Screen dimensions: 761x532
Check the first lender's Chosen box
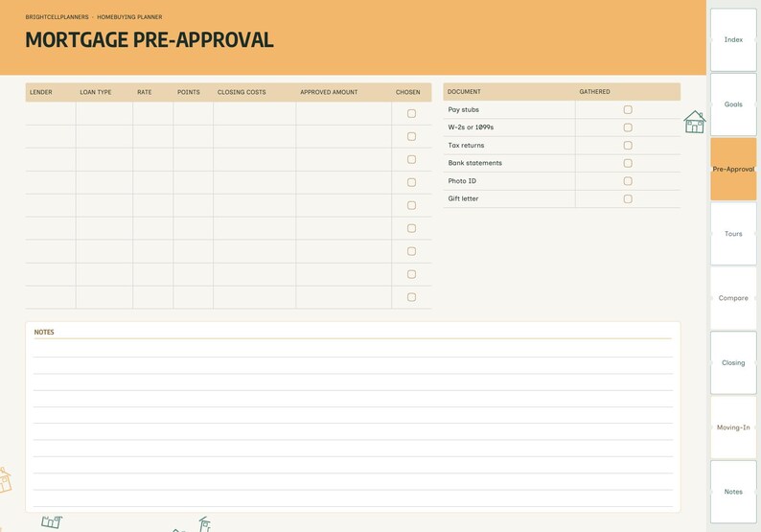tap(411, 113)
